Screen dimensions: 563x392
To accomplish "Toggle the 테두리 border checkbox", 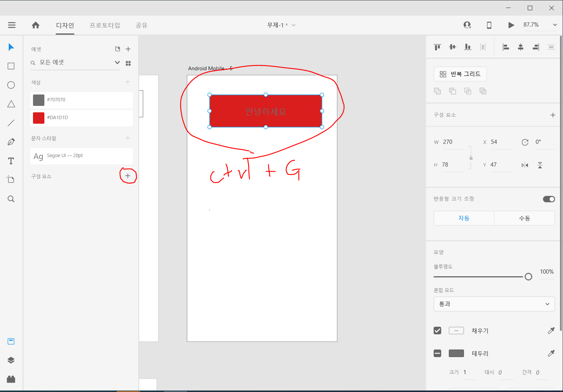I will [437, 353].
